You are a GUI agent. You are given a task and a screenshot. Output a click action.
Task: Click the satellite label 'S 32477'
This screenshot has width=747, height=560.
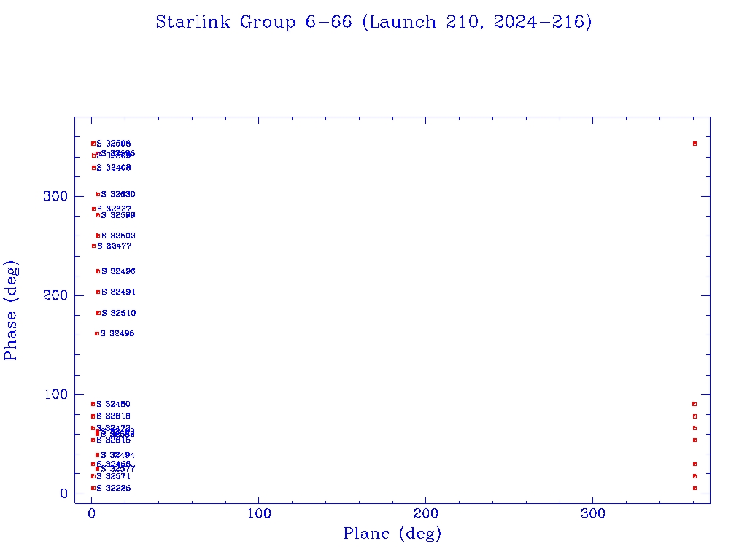[114, 246]
